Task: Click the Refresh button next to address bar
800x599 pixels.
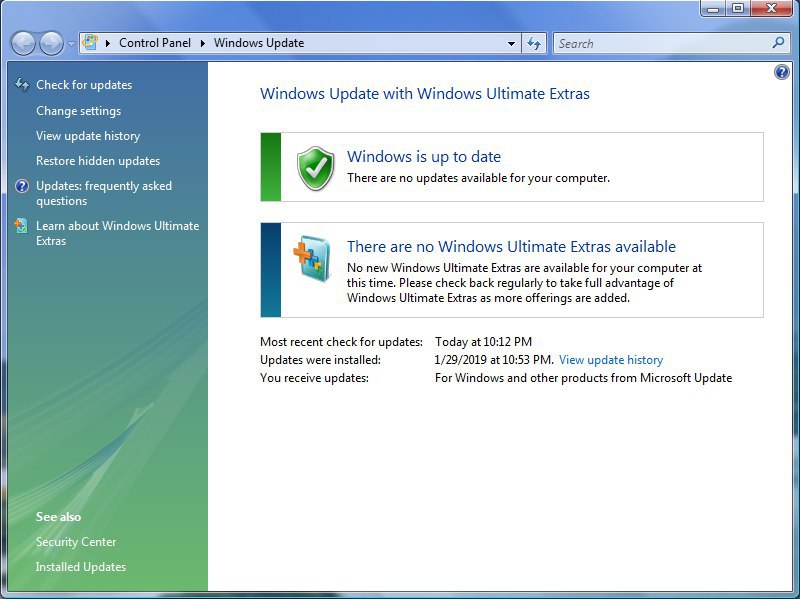Action: (534, 43)
